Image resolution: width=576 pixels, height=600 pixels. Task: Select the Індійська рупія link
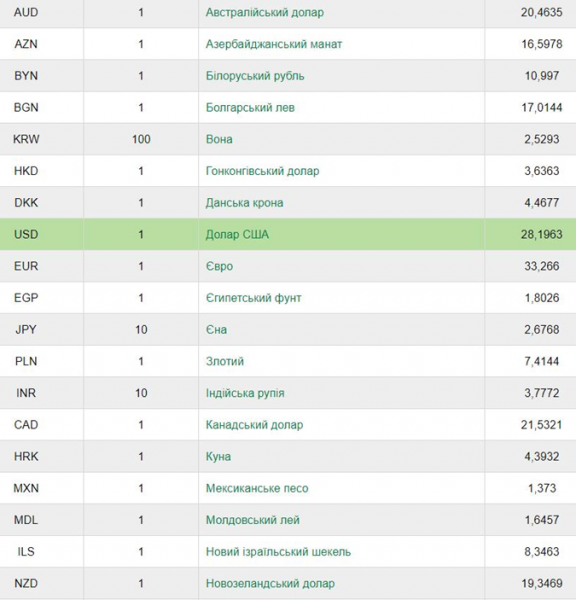click(x=245, y=393)
